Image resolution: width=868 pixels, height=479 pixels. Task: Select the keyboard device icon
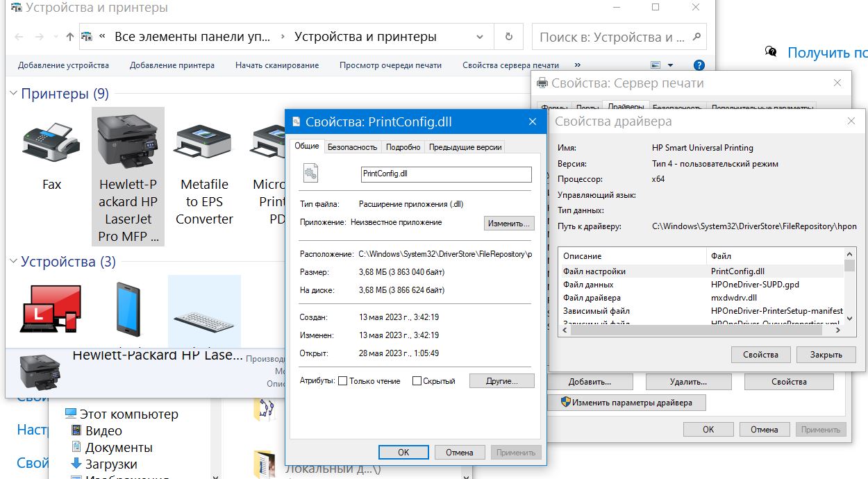(x=203, y=321)
